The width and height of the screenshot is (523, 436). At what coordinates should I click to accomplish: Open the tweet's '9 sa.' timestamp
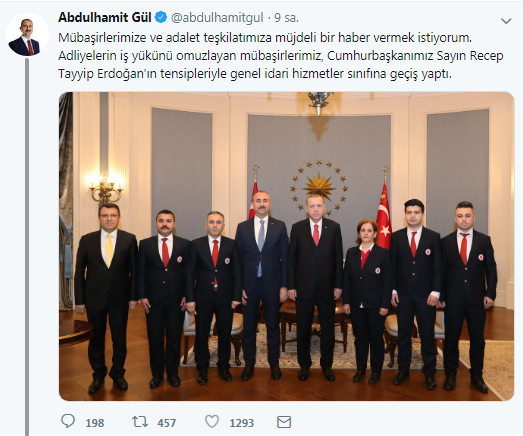click(x=286, y=18)
